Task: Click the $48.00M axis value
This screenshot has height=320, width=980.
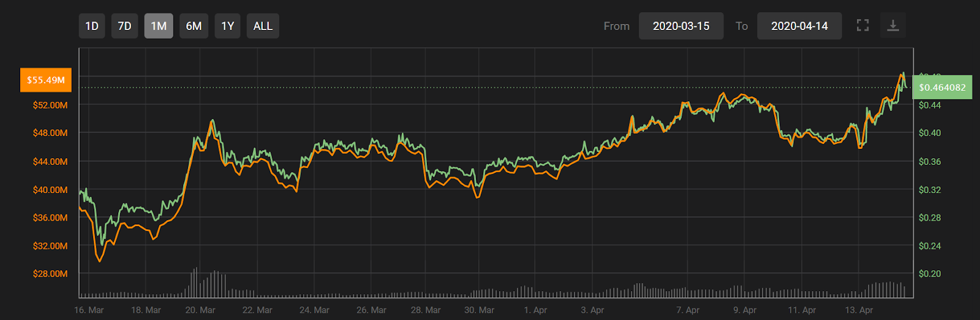Action: click(50, 132)
